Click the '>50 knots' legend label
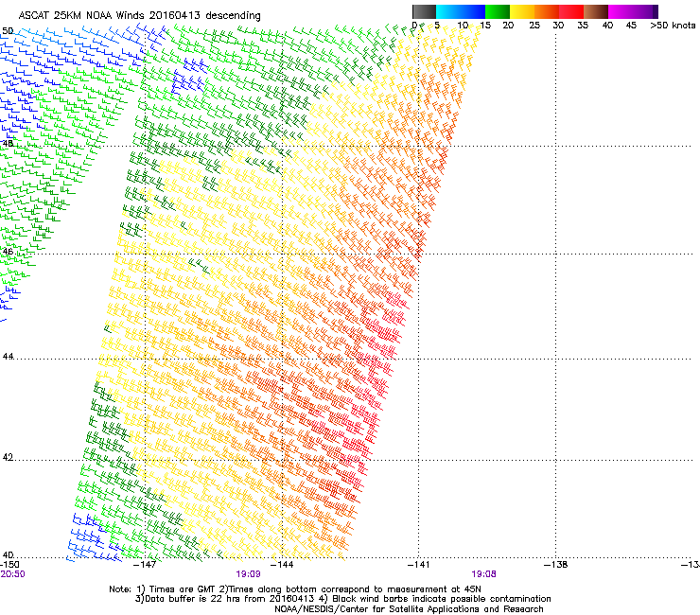This screenshot has width=700, height=615. click(673, 26)
